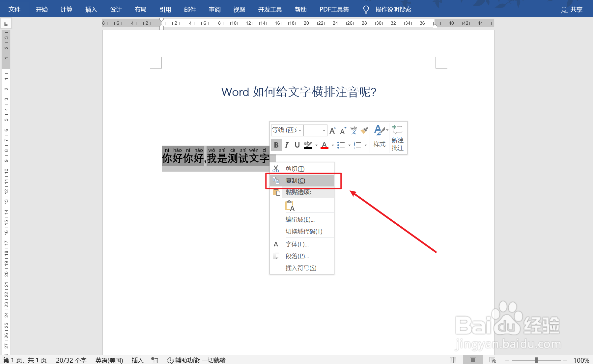593x364 pixels.
Task: Open the font name combo box 等线
Action: click(x=287, y=130)
